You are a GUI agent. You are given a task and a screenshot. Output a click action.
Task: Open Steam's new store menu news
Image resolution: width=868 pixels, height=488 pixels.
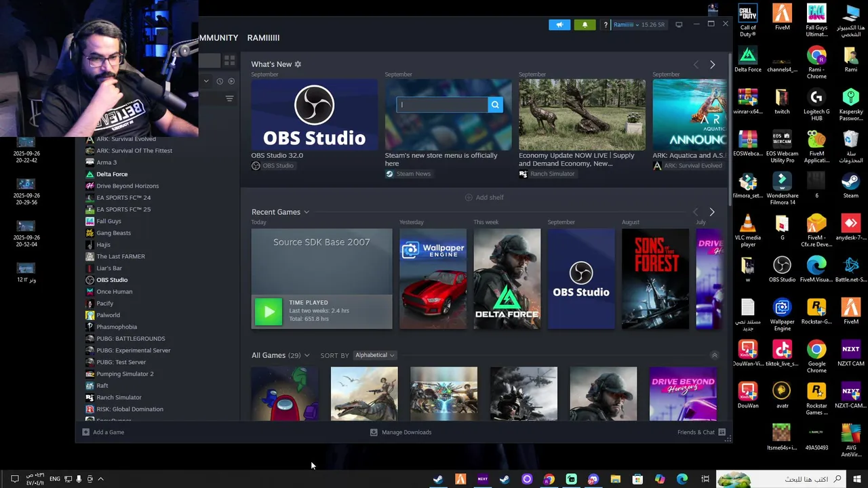(x=448, y=115)
